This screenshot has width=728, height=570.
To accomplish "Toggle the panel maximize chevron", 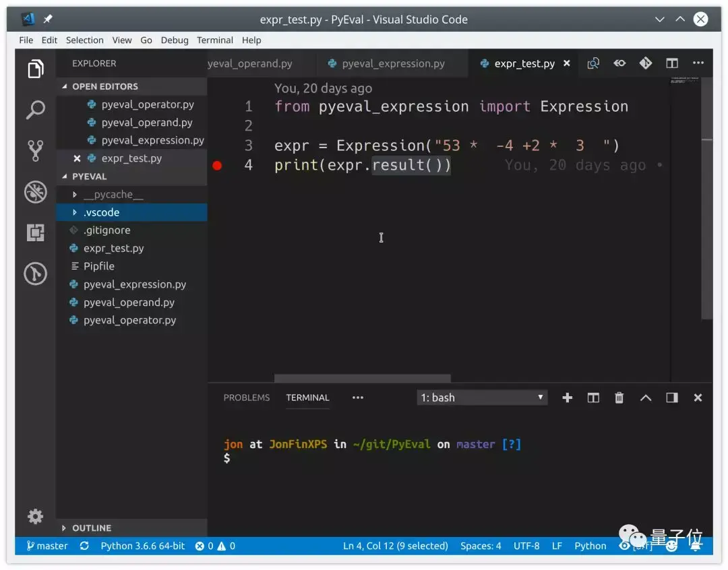I will [x=645, y=398].
